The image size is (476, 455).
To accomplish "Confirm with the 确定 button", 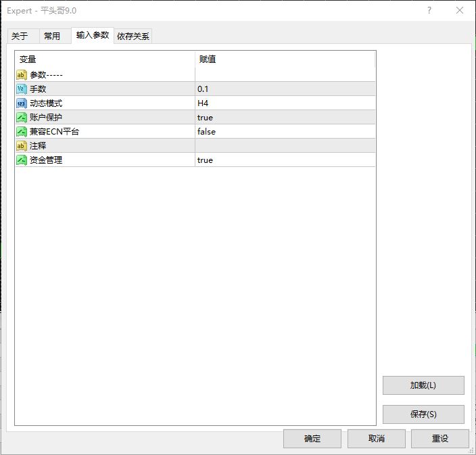I will coord(312,438).
